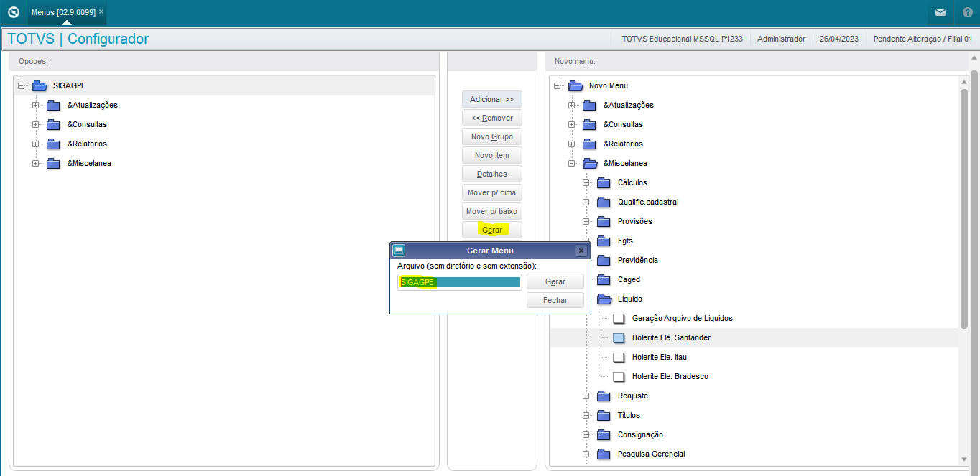Click the Novo Item button
The width and height of the screenshot is (980, 476).
click(492, 155)
